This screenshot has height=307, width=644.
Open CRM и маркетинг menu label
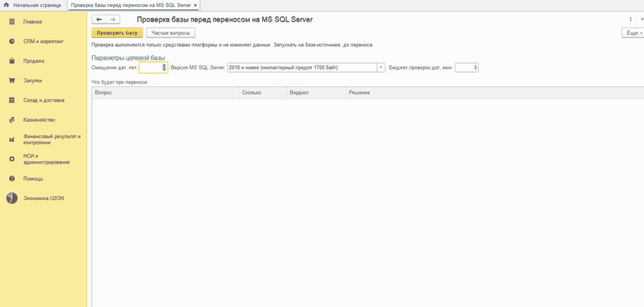click(43, 41)
